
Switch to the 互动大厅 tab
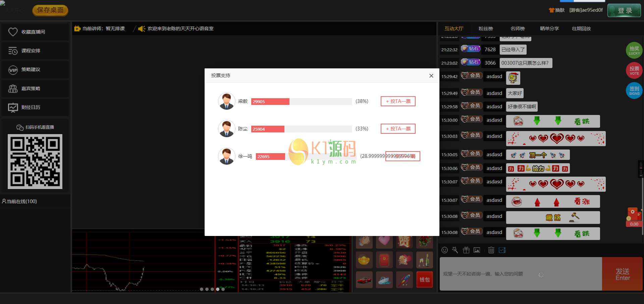click(x=454, y=28)
